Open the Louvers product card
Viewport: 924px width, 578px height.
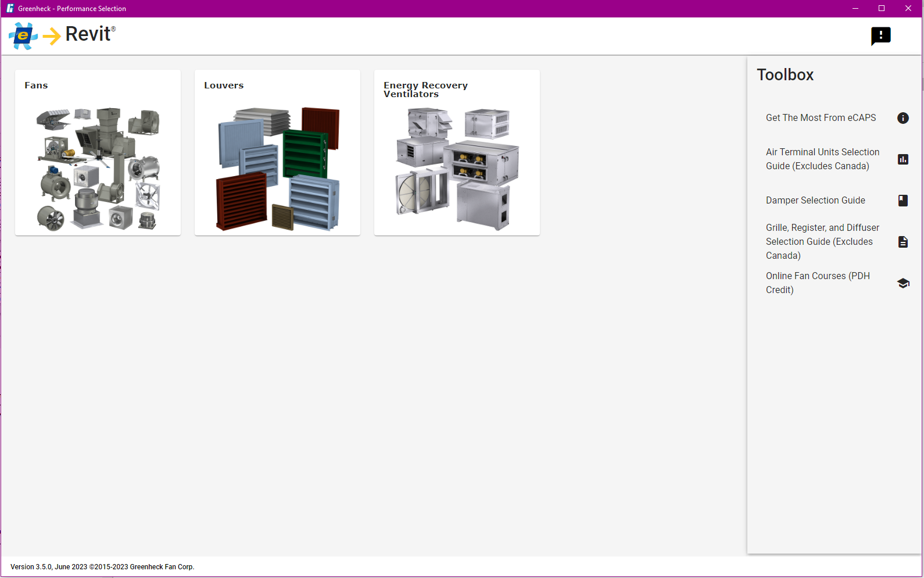(277, 153)
